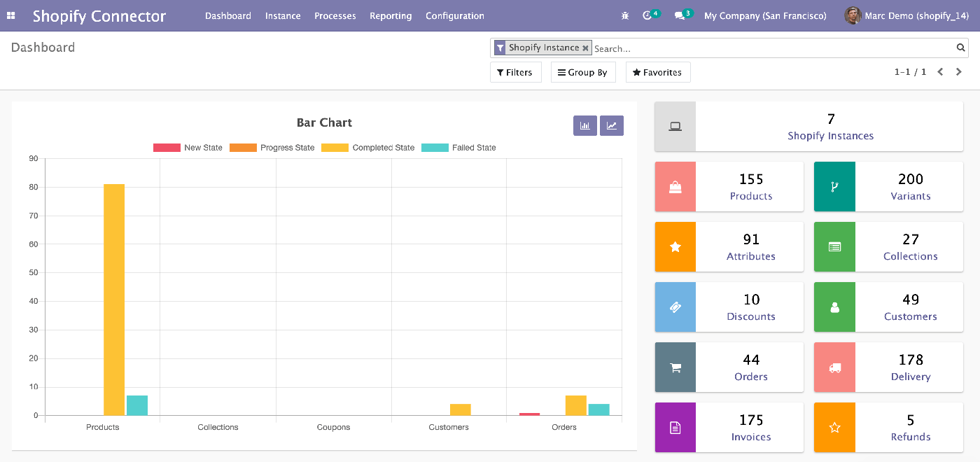
Task: Click the Discounts ticket icon
Action: click(x=675, y=307)
